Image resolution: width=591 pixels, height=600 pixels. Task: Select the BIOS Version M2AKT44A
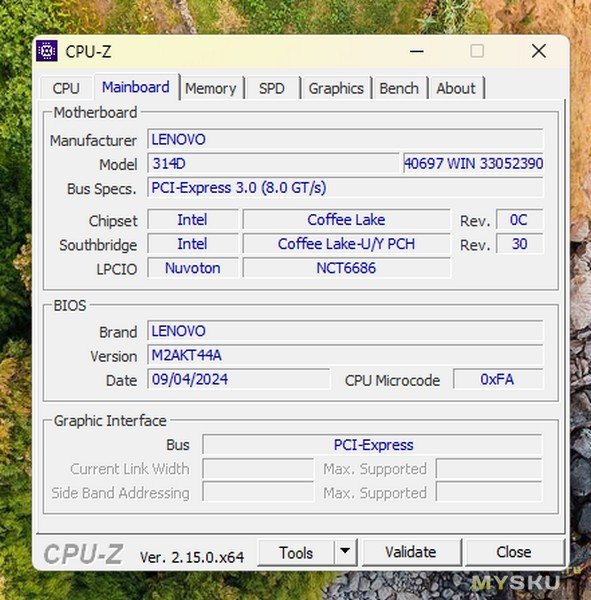(345, 355)
